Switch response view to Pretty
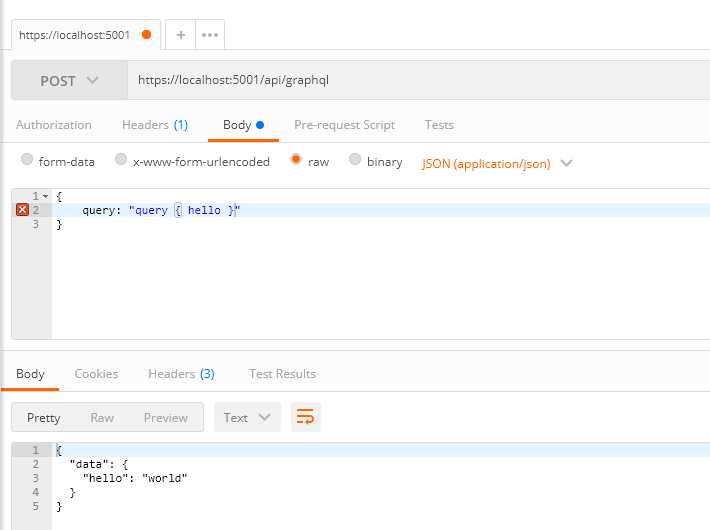Screen dimensions: 710x530 pos(43,417)
